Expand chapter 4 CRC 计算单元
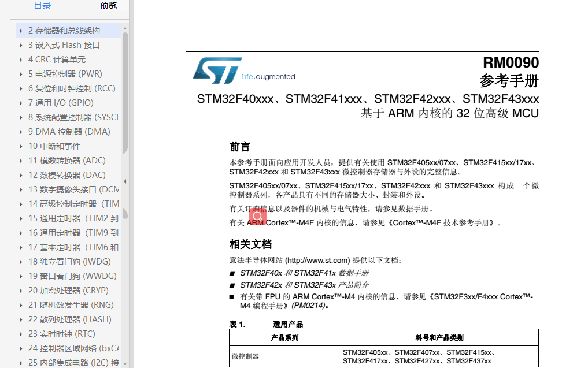 21,60
